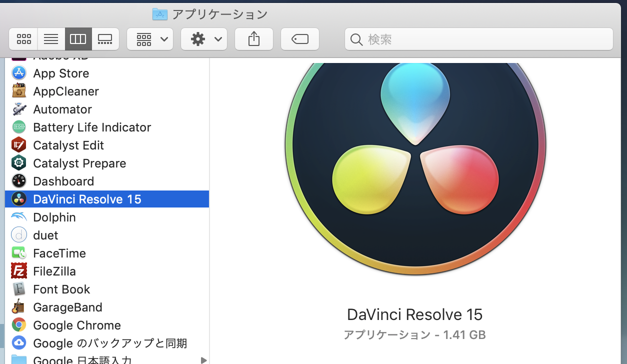The height and width of the screenshot is (364, 627).
Task: Select the Dolphin icon
Action: [x=19, y=217]
